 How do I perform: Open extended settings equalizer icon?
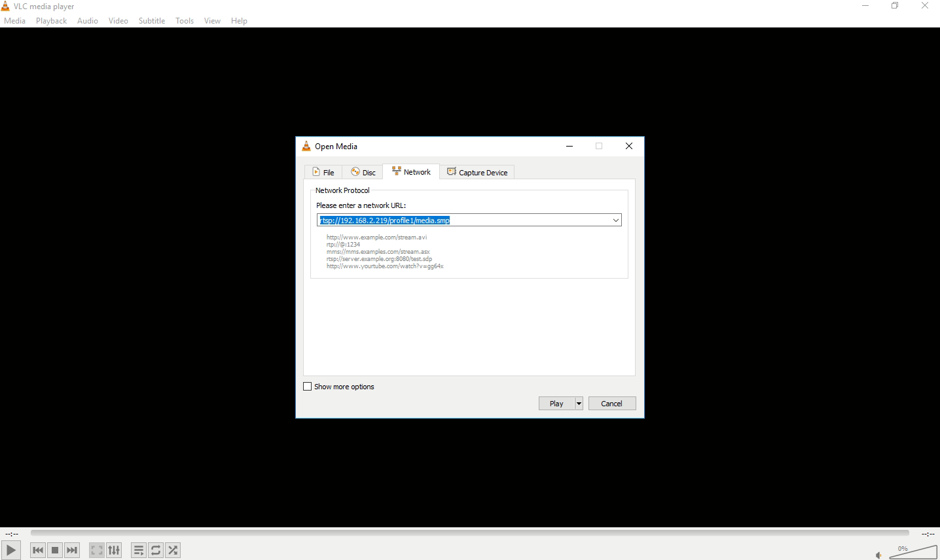(x=114, y=550)
